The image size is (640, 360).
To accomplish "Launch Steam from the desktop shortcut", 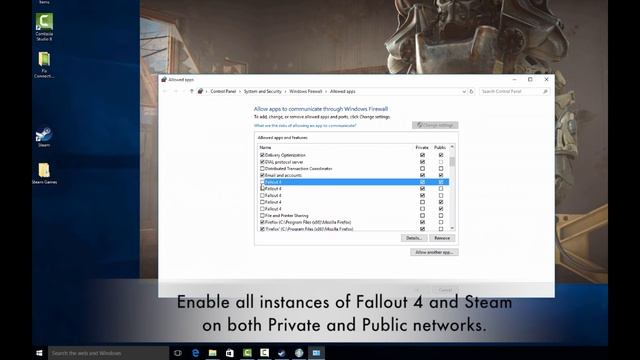I will (44, 137).
